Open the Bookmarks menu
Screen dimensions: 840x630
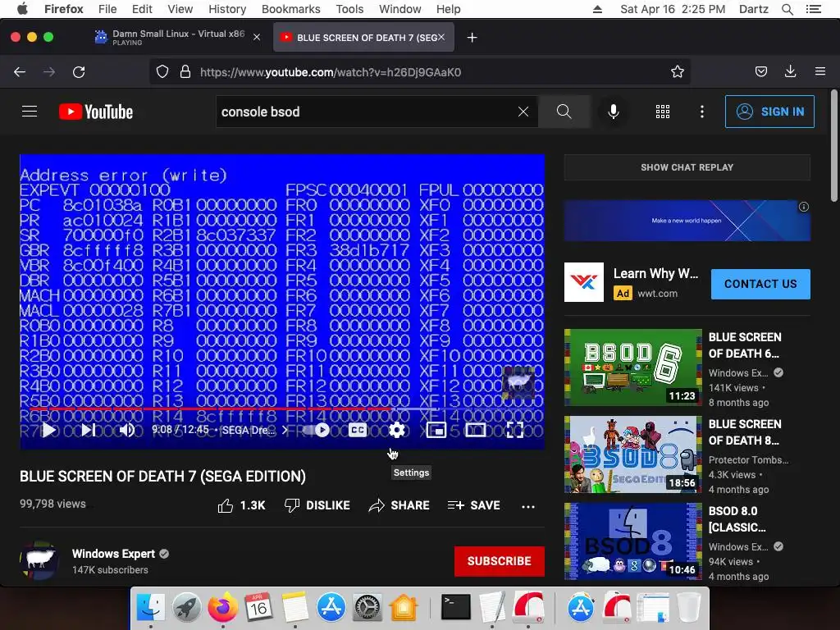(x=291, y=9)
